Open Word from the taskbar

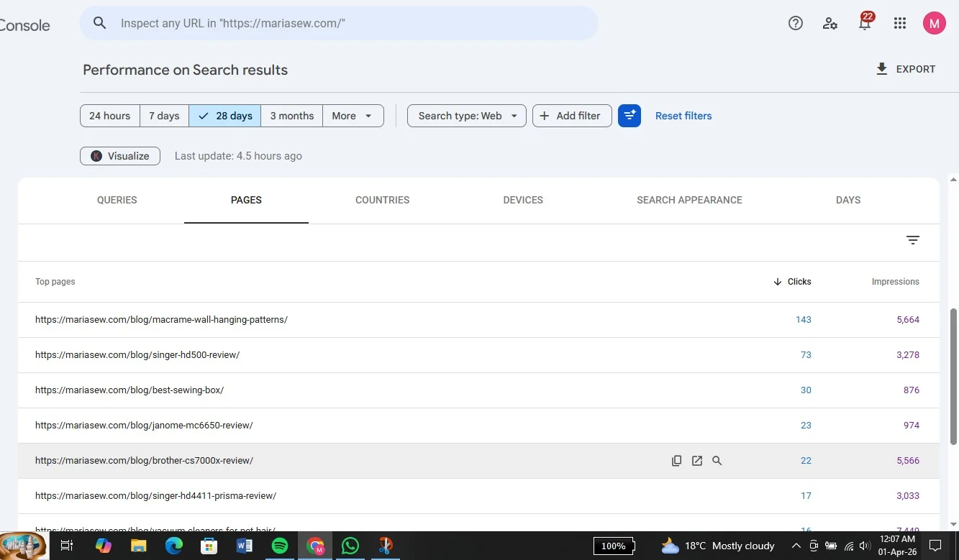click(x=244, y=546)
